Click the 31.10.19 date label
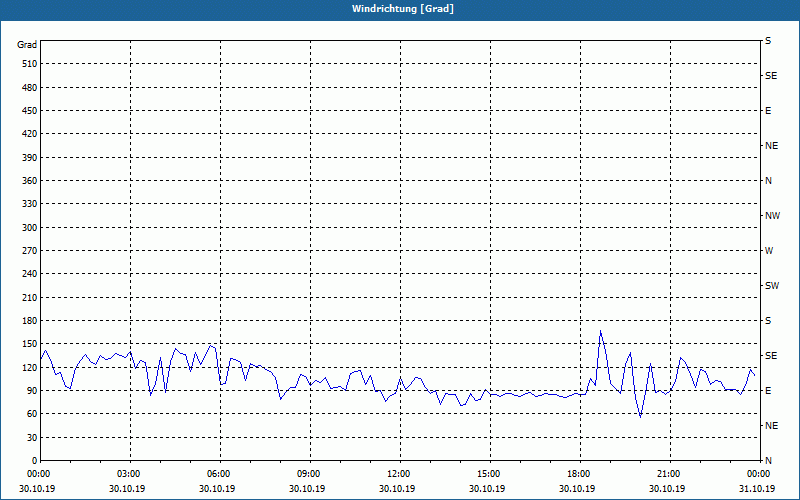Image resolution: width=800 pixels, height=500 pixels. (757, 489)
